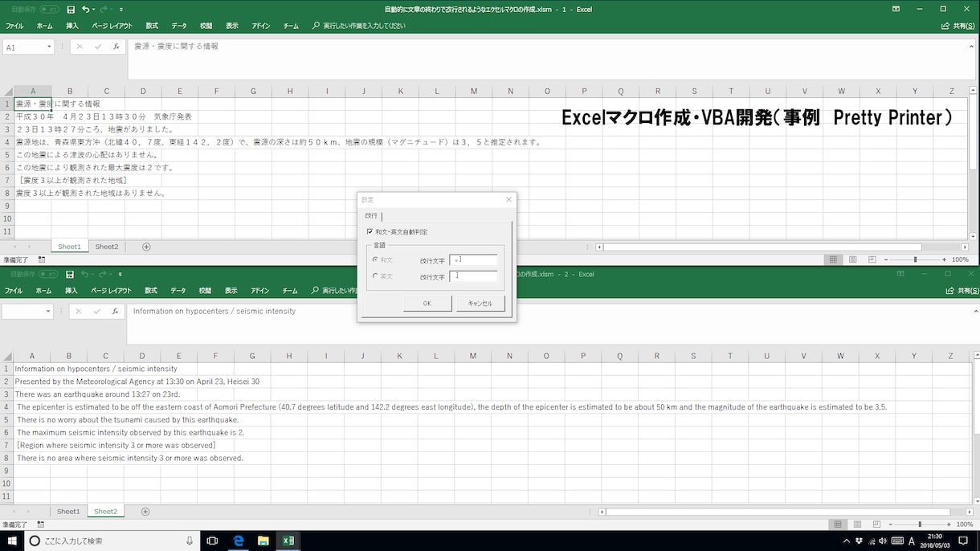Click the insert function fx icon in top window
This screenshot has width=980, height=551.
[x=116, y=47]
